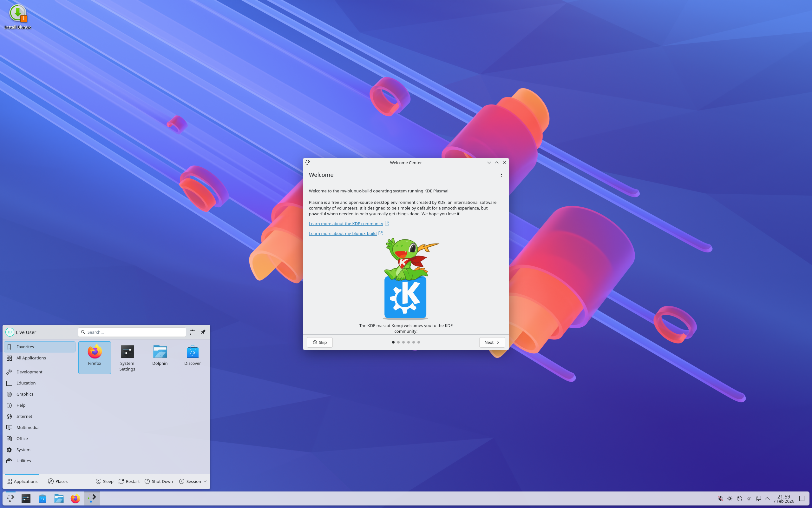
Task: Open System Settings from the taskbar
Action: [26, 498]
